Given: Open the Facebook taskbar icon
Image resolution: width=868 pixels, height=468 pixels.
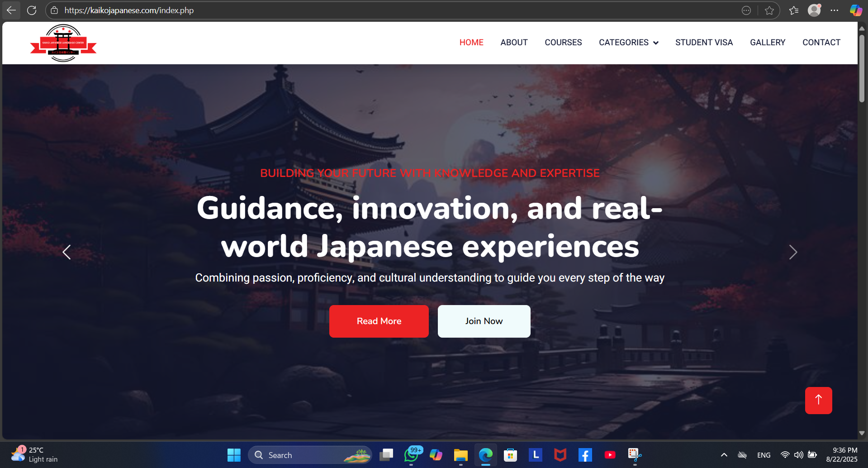Looking at the screenshot, I should pyautogui.click(x=585, y=455).
